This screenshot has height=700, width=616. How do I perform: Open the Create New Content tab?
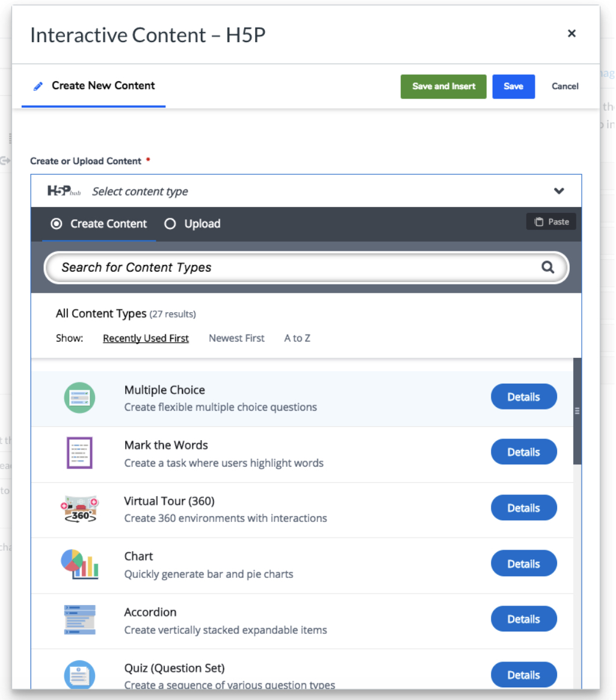94,86
